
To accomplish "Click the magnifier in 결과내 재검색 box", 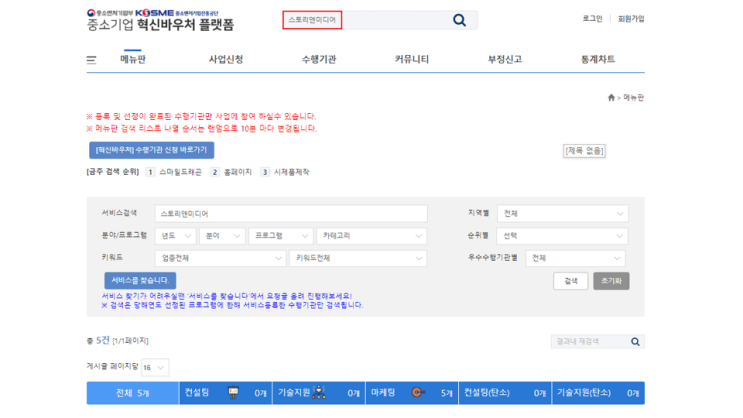I will pos(635,342).
